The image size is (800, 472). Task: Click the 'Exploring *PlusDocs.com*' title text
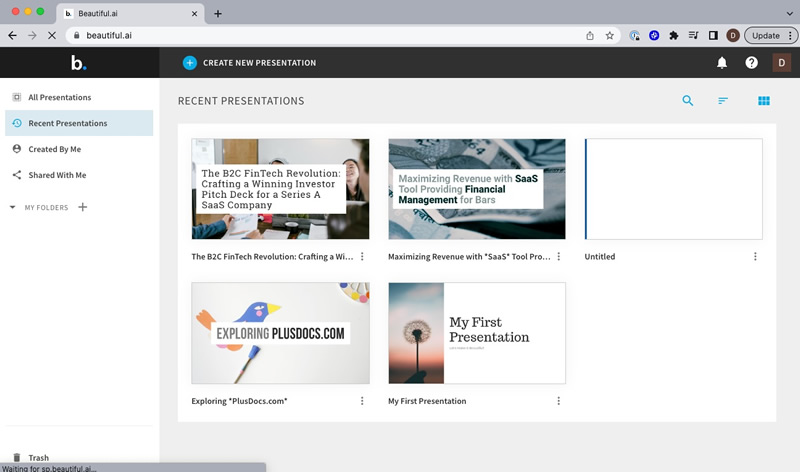point(239,401)
